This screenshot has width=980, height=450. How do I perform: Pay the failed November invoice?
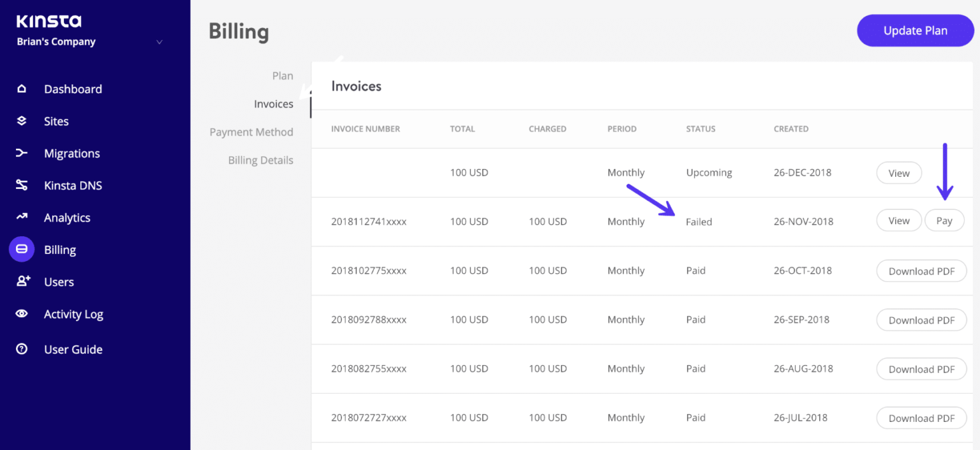point(944,220)
